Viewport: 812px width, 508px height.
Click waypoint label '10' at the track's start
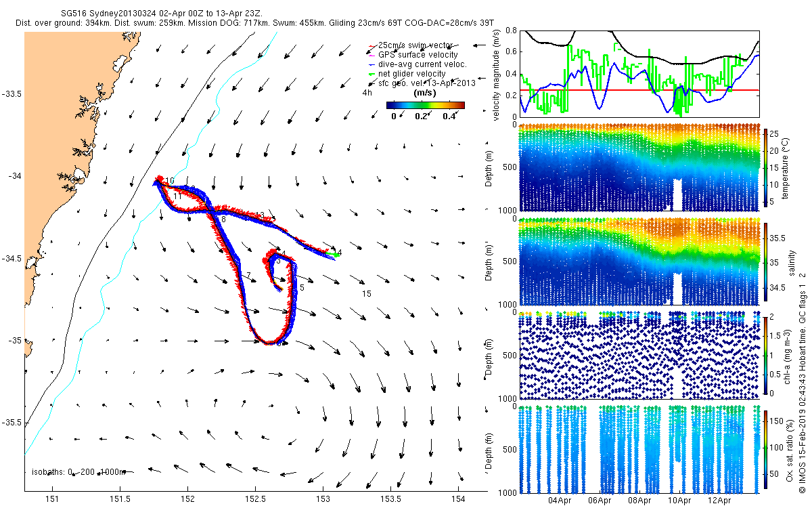169,180
